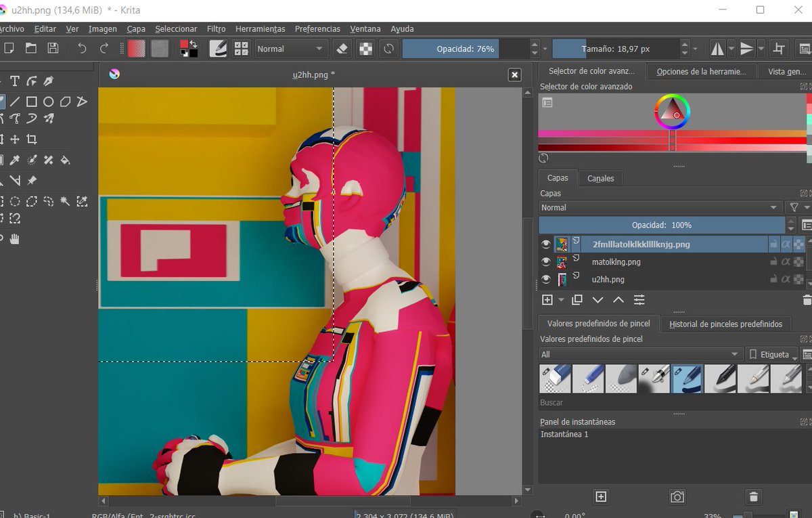Viewport: 812px width, 518px height.
Task: Toggle lock on matolklng.png layer
Action: click(x=773, y=261)
